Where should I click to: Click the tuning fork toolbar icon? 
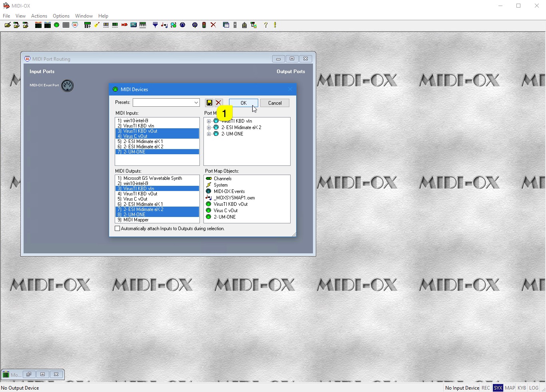[235, 25]
